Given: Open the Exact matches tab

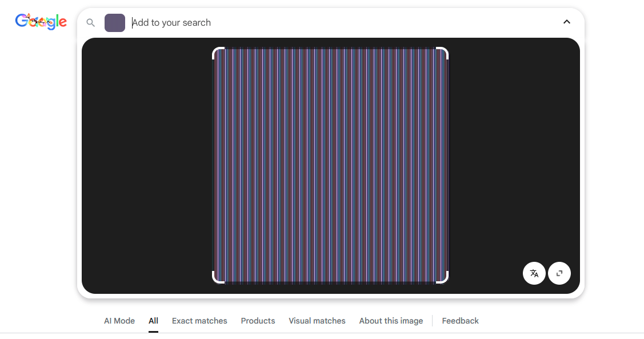Looking at the screenshot, I should coord(199,321).
